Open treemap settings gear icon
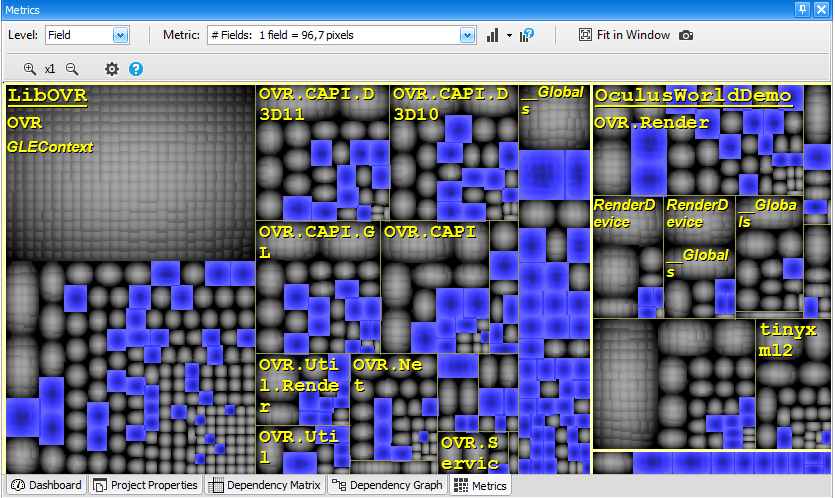The width and height of the screenshot is (835, 498). 112,69
